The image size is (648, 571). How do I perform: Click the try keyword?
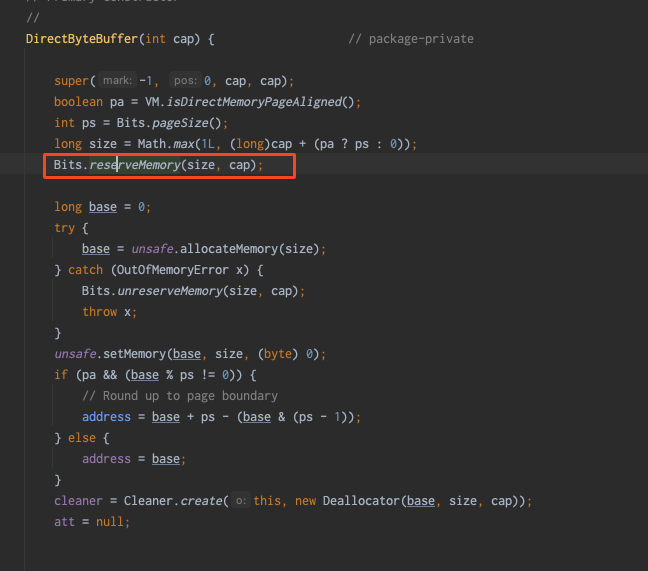(x=64, y=228)
